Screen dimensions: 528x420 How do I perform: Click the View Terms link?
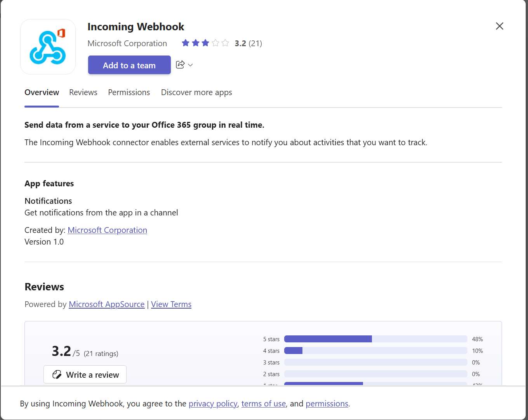171,304
